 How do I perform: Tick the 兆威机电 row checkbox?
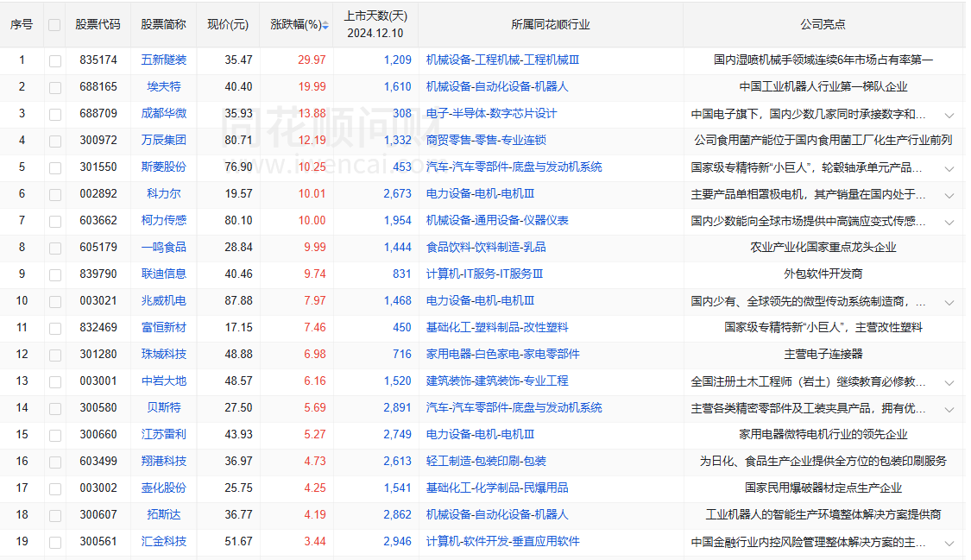pyautogui.click(x=55, y=301)
